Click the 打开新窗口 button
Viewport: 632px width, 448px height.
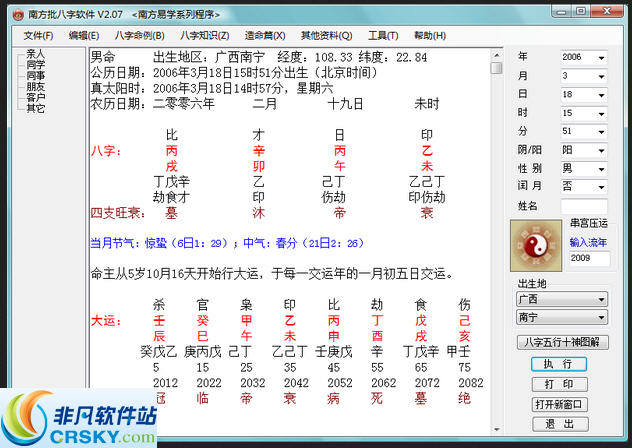click(559, 404)
